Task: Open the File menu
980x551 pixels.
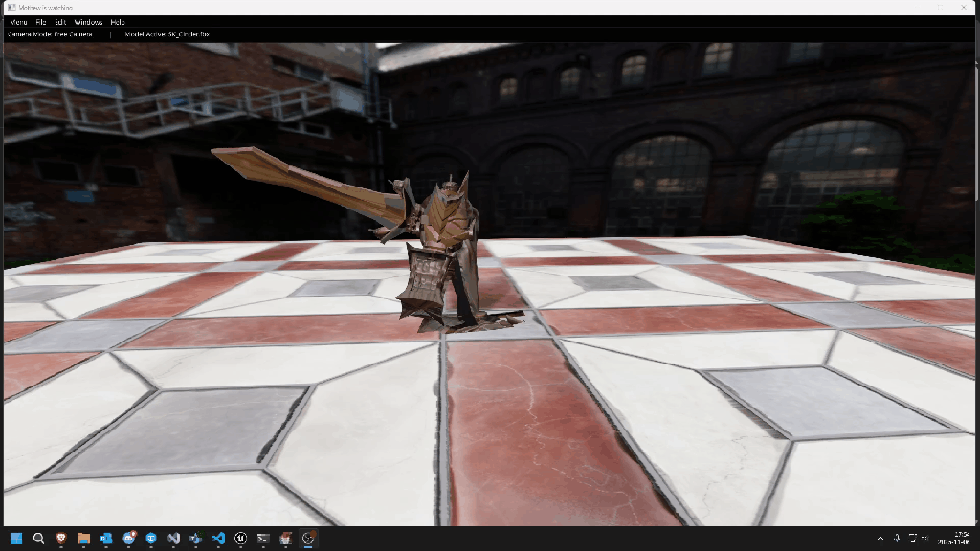Action: tap(41, 22)
